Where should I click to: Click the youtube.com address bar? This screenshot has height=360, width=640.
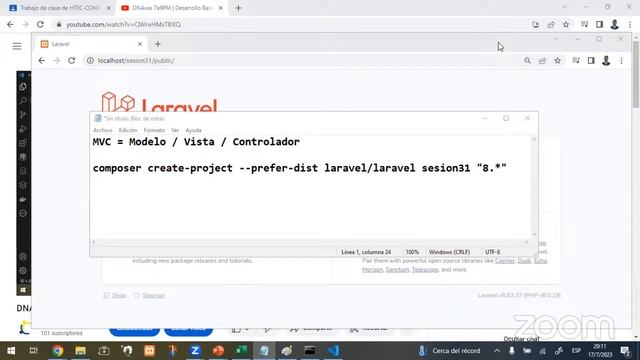point(294,24)
